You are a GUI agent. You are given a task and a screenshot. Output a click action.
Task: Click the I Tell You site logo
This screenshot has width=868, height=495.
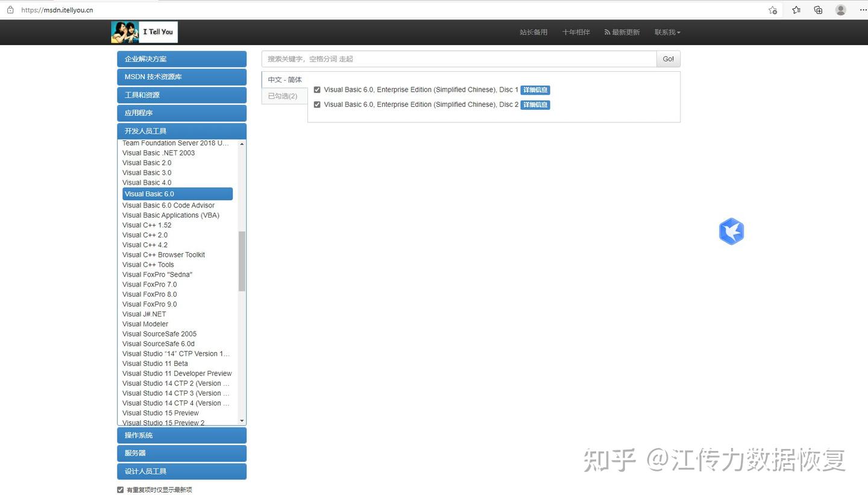(x=144, y=32)
